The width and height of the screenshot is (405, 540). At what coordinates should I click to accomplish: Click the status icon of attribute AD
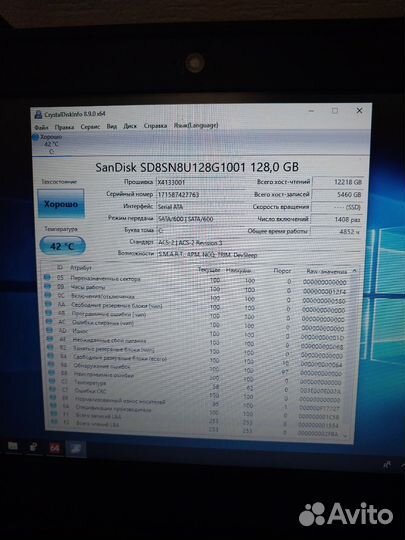click(x=50, y=331)
